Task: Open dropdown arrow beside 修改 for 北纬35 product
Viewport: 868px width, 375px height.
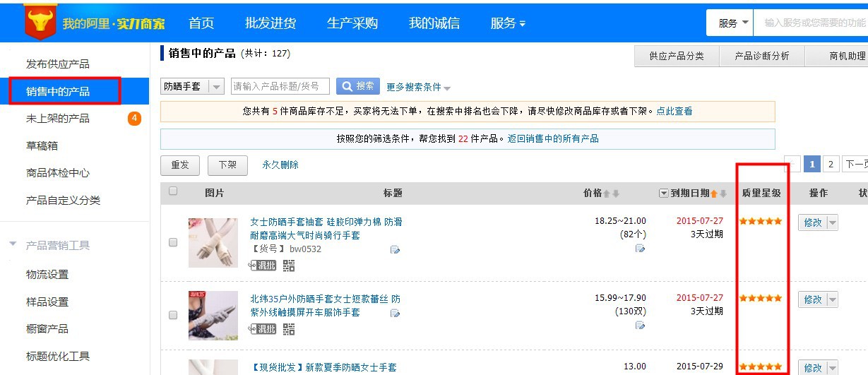Action: click(x=832, y=299)
